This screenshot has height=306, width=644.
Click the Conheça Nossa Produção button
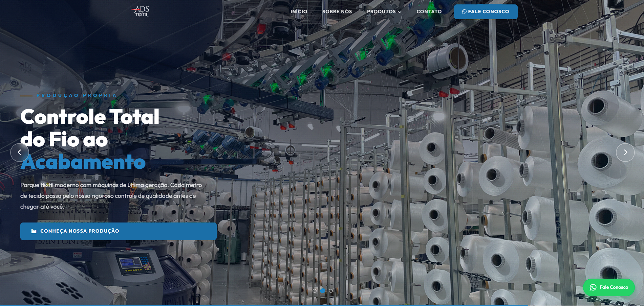pyautogui.click(x=118, y=231)
